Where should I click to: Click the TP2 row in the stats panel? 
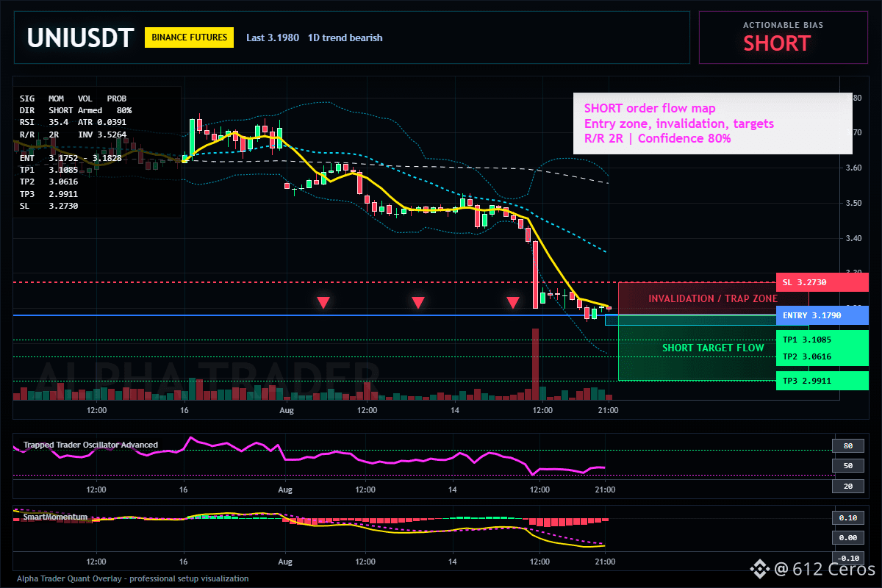pos(49,182)
